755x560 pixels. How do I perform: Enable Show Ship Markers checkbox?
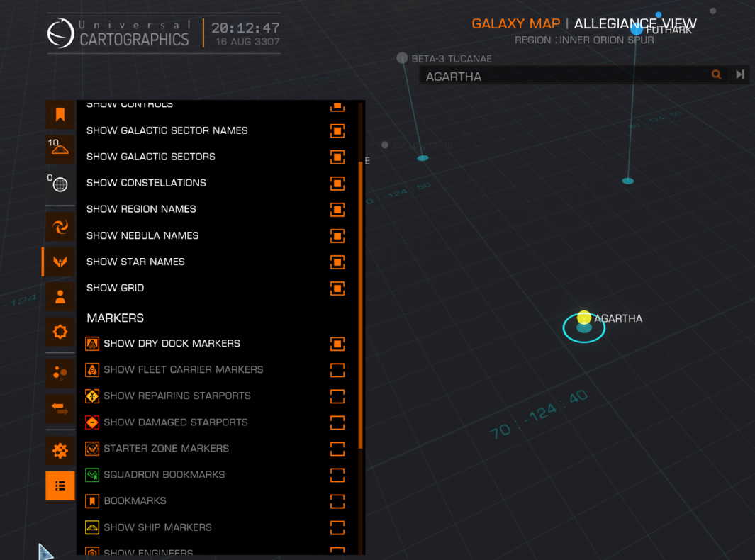(x=337, y=527)
